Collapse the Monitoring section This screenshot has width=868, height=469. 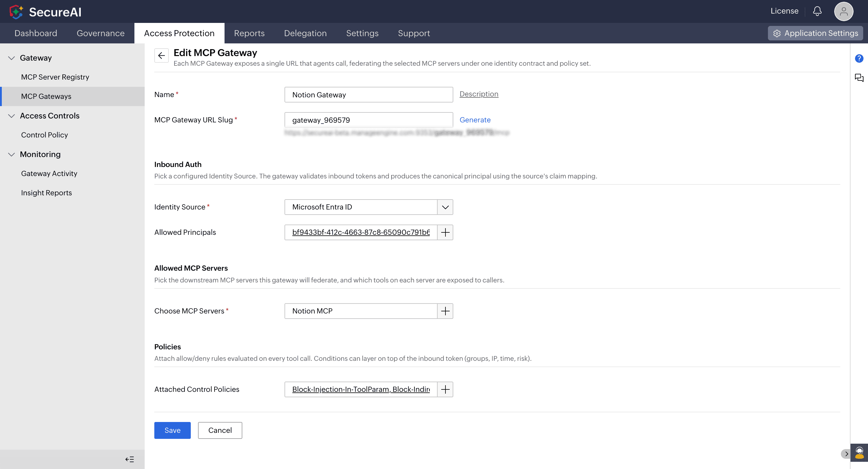(11, 154)
